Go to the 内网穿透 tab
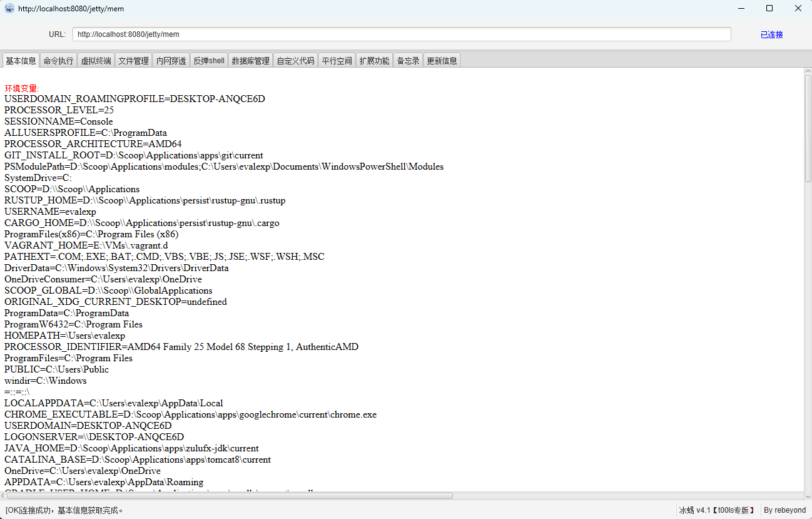Image resolution: width=812 pixels, height=519 pixels. tap(171, 61)
